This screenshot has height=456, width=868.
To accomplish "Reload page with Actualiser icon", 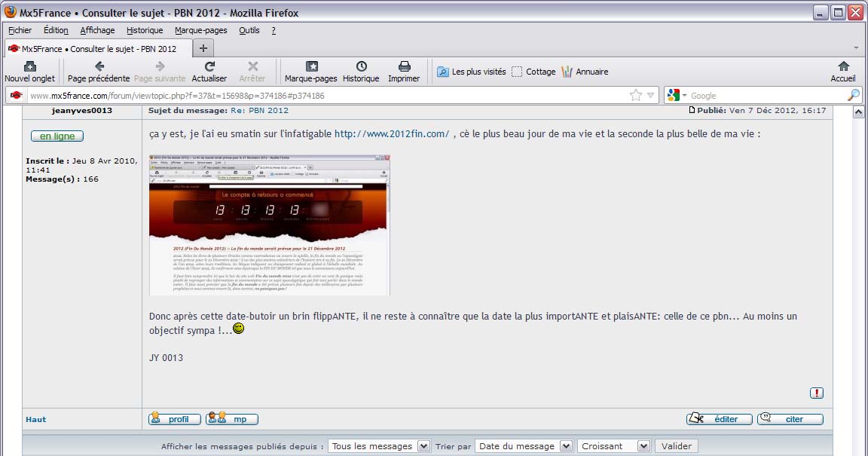I will [x=209, y=66].
